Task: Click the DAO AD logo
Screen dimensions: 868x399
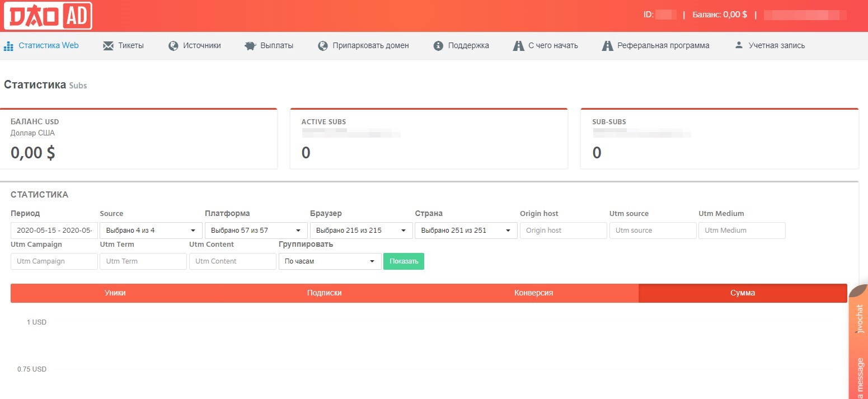Action: 48,16
